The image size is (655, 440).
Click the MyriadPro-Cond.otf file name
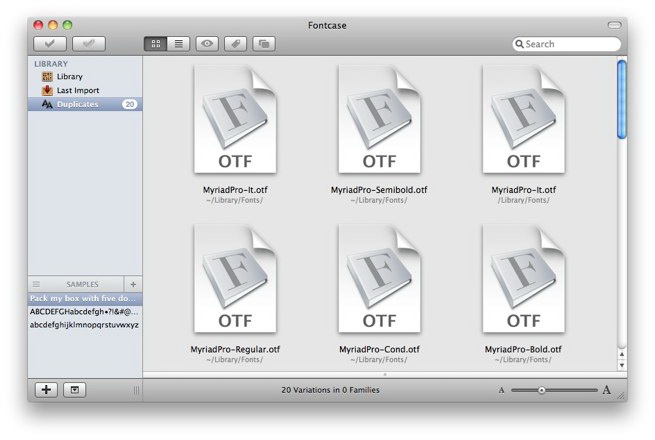click(379, 349)
